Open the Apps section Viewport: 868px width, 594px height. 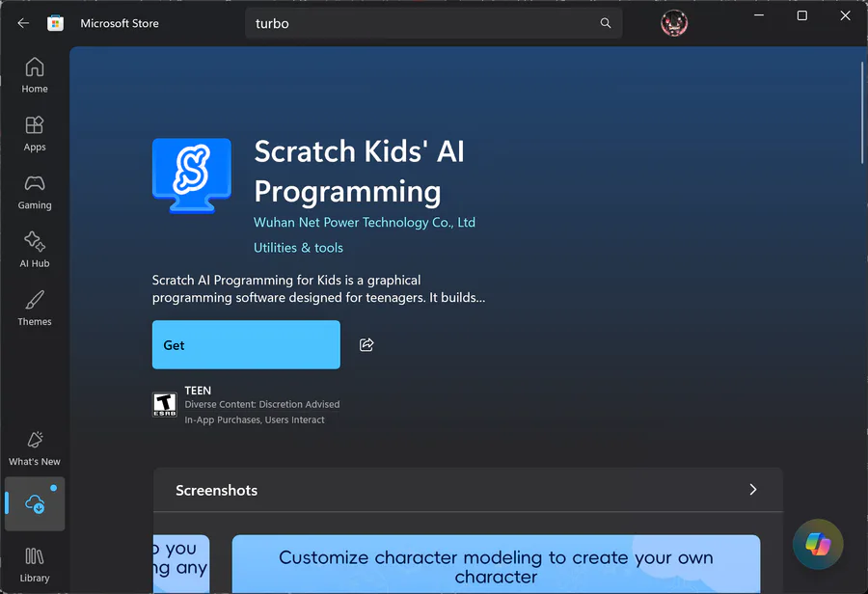35,134
